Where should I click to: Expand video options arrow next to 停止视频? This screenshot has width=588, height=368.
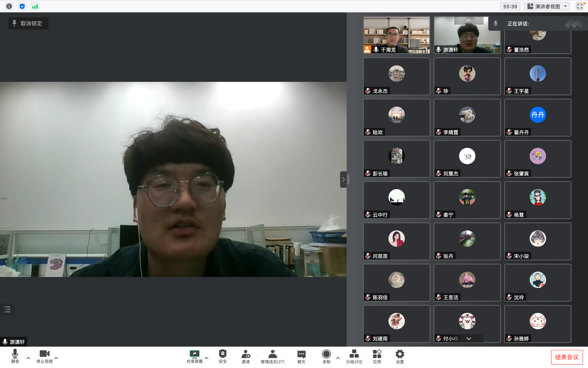pyautogui.click(x=56, y=358)
